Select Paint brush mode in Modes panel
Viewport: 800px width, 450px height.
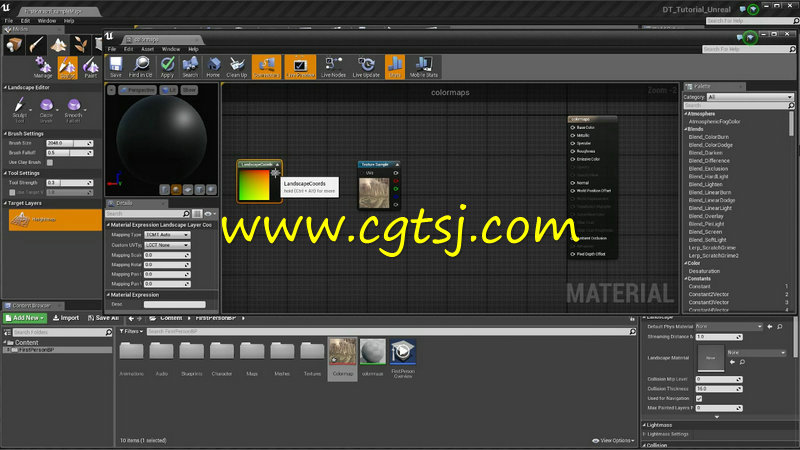(x=36, y=45)
